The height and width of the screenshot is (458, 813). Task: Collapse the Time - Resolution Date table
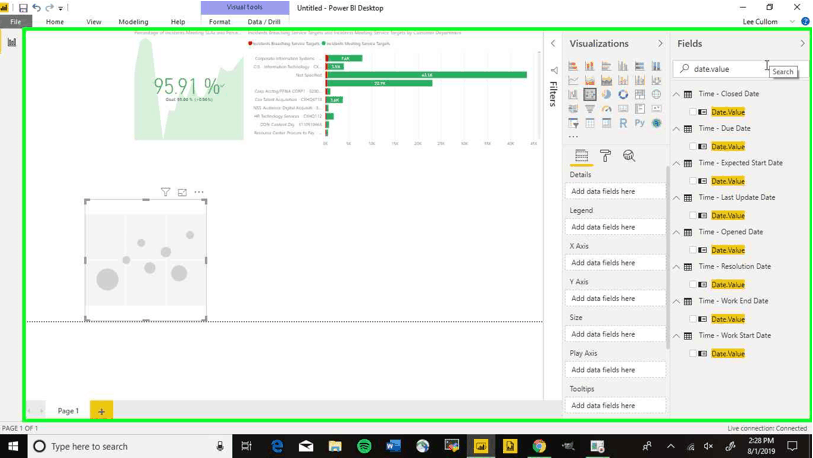click(x=677, y=267)
